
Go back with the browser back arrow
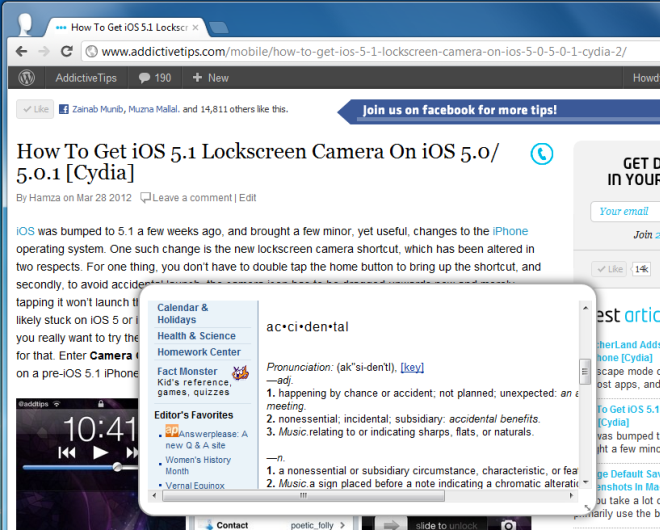[x=21, y=51]
